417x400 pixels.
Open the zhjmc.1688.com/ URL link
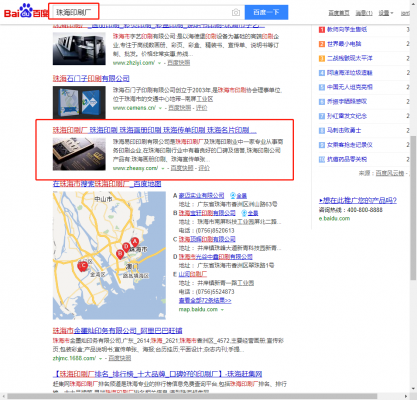(x=74, y=358)
